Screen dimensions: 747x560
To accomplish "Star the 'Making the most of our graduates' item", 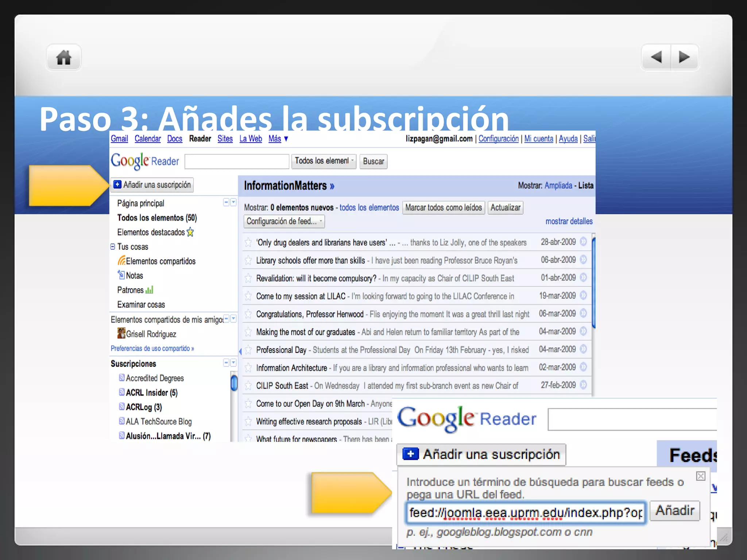I will (248, 332).
